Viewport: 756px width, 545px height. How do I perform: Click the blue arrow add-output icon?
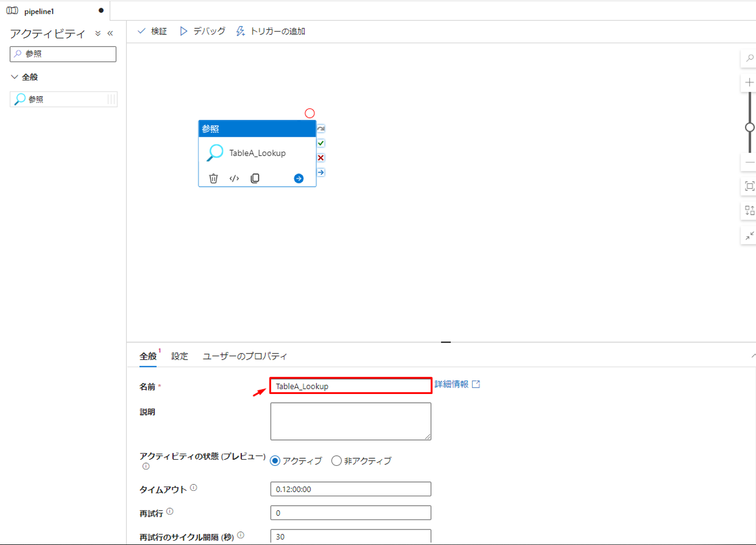(298, 178)
